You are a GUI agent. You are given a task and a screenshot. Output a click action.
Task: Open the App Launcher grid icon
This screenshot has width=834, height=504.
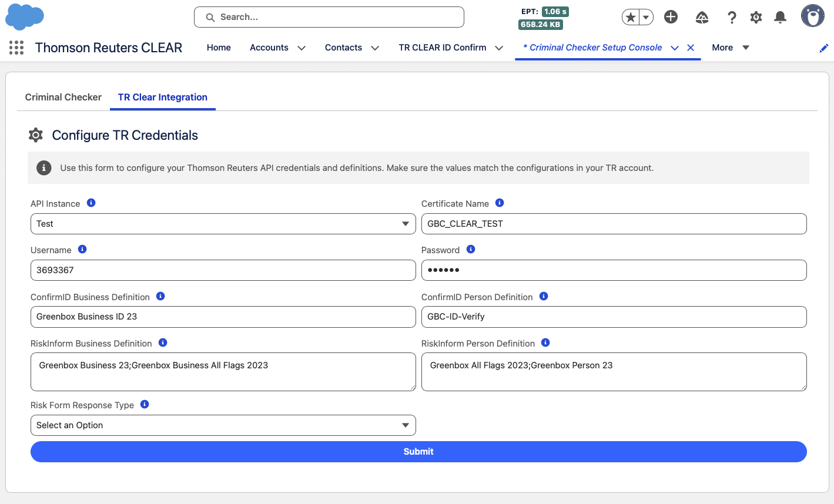click(x=16, y=48)
